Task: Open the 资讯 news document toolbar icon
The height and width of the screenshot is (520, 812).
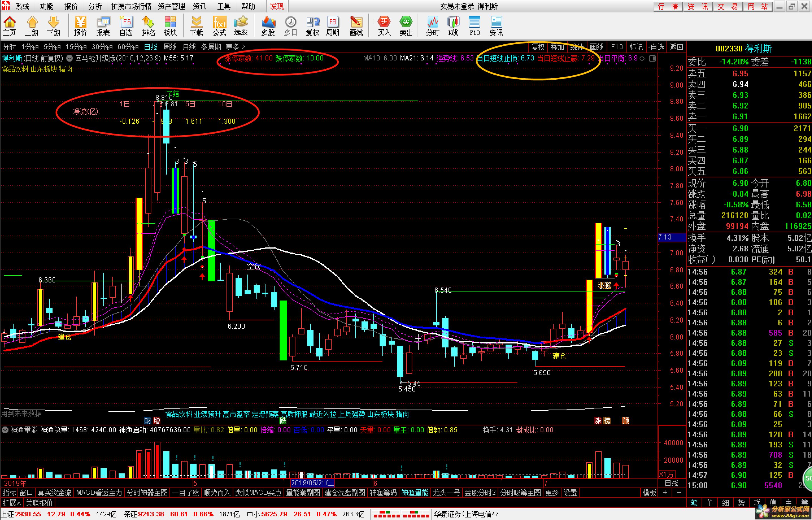Action: [496, 26]
